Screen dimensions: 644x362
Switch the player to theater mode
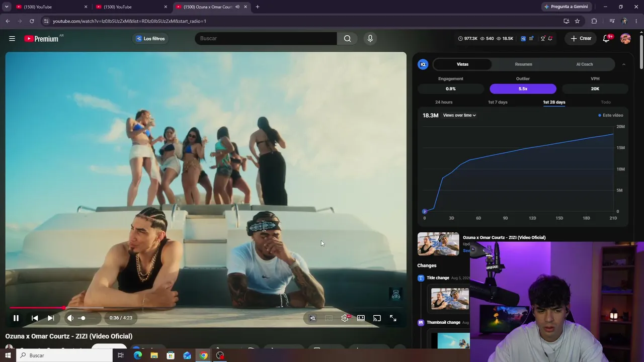361,318
